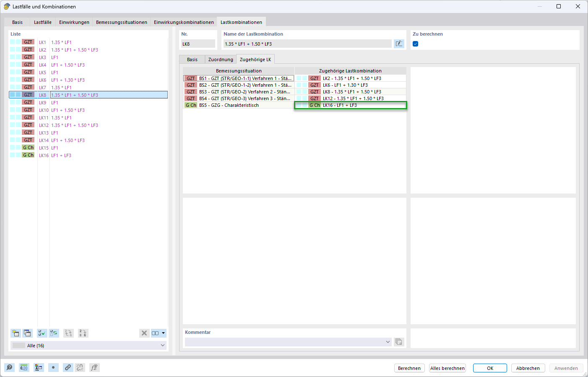Open the help search icon
588x377 pixels.
click(x=9, y=367)
